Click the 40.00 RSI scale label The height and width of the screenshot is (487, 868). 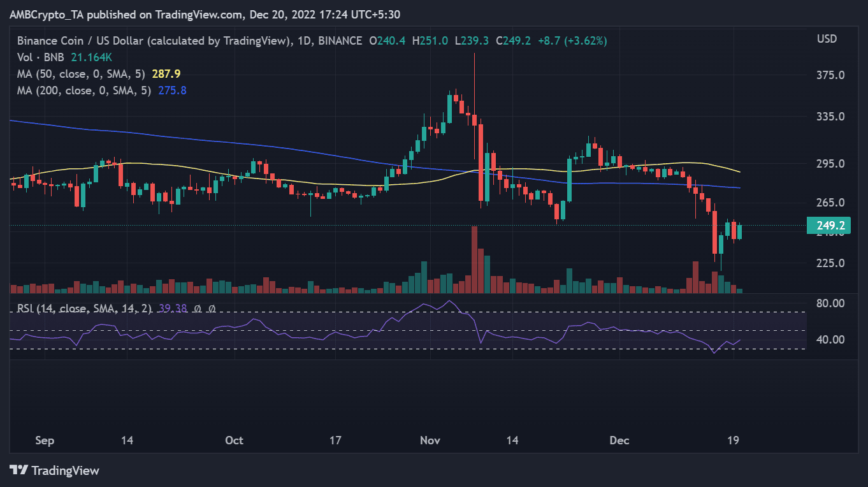(831, 340)
